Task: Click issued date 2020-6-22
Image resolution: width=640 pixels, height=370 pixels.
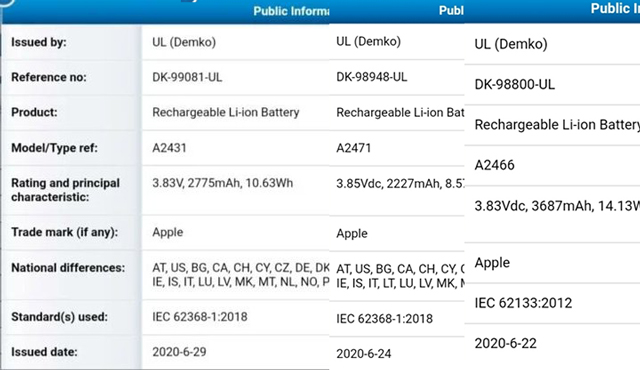Action: [x=505, y=343]
